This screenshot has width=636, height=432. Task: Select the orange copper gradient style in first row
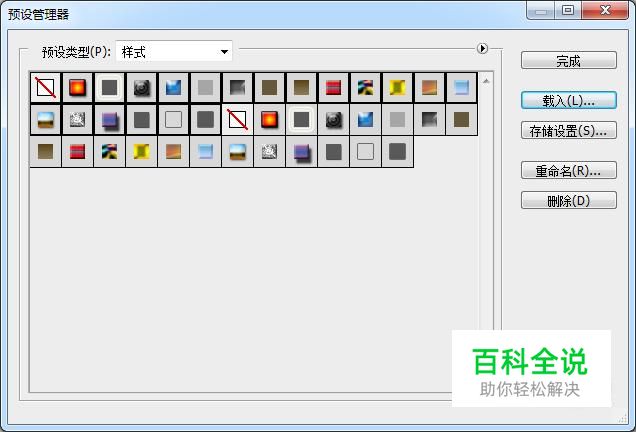point(430,87)
